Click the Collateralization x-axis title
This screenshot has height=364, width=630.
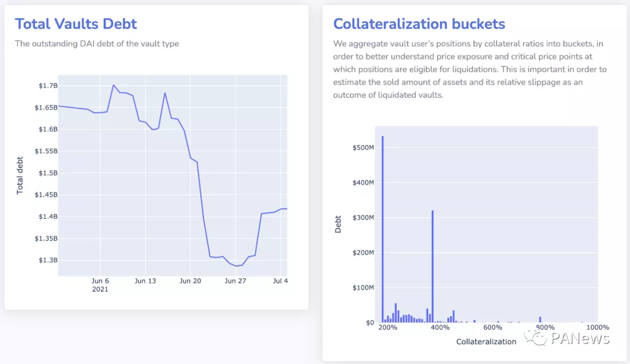(x=486, y=341)
